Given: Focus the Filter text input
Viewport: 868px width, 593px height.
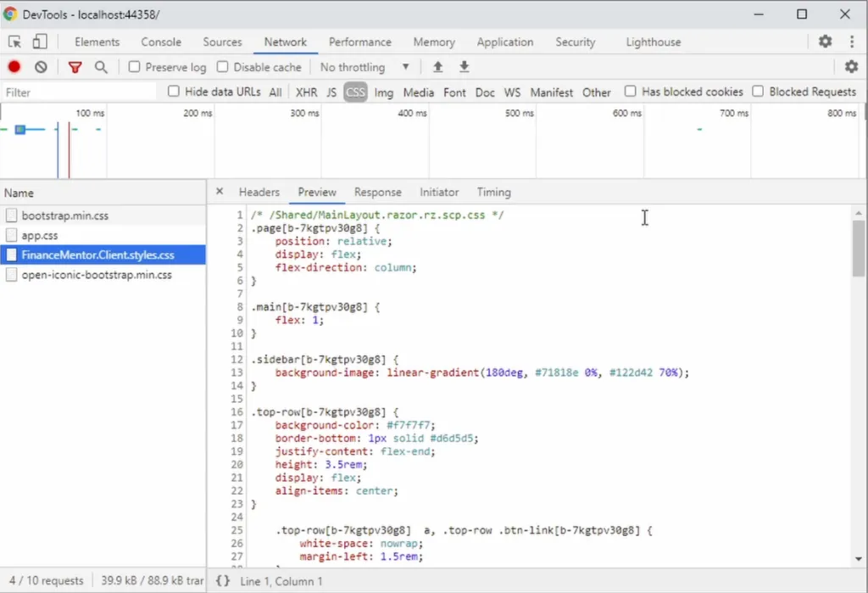Looking at the screenshot, I should pos(80,92).
